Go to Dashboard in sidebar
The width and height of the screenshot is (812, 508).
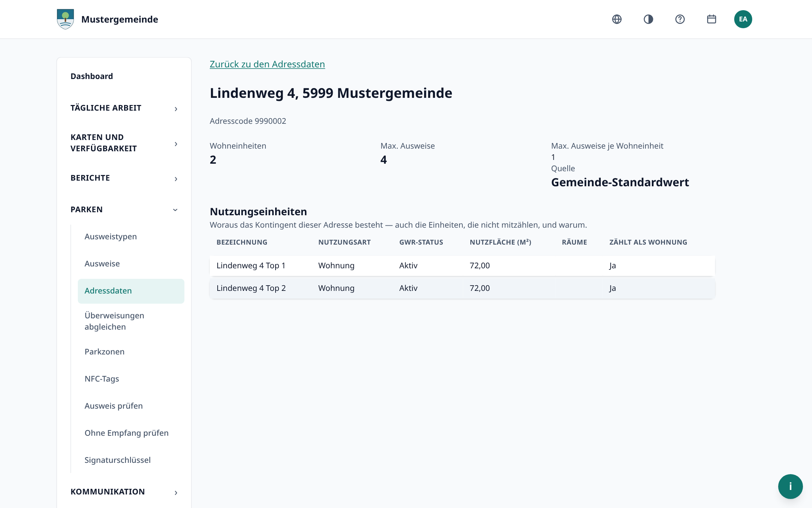[92, 76]
